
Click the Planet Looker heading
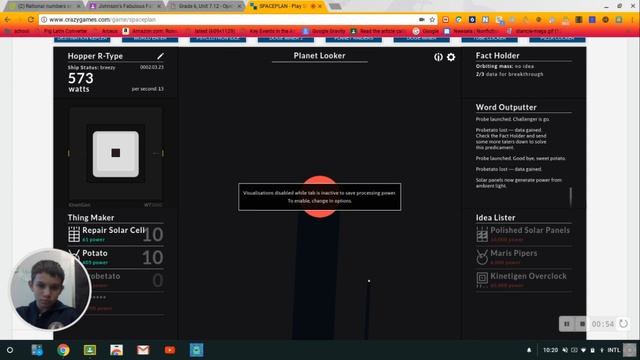pos(319,56)
